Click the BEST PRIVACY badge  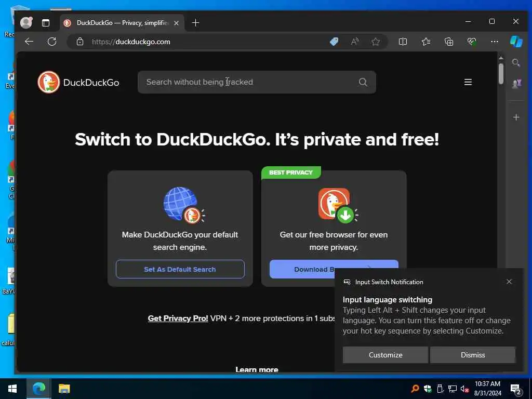291,172
